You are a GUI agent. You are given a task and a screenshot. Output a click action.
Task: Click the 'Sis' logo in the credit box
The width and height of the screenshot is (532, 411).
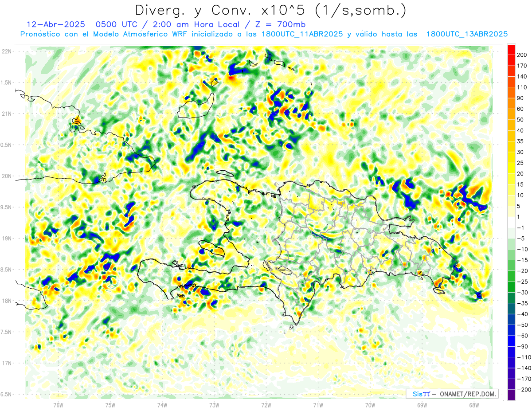(417, 394)
